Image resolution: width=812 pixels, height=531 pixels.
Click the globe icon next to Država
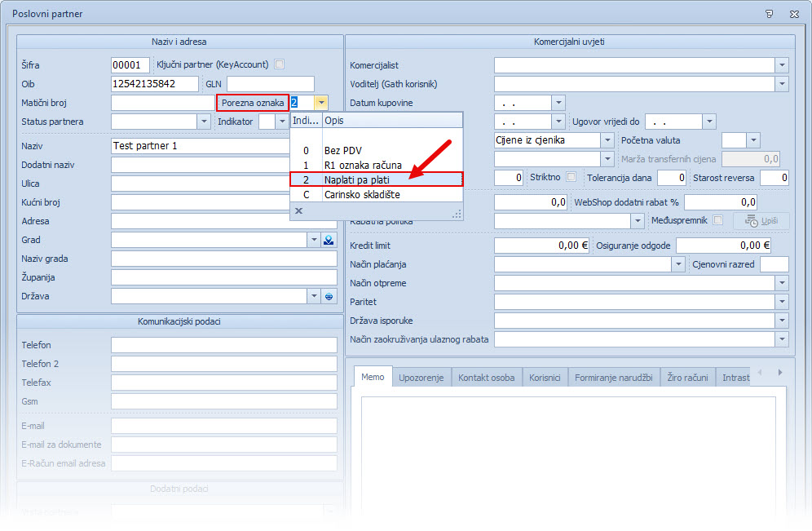click(x=329, y=296)
